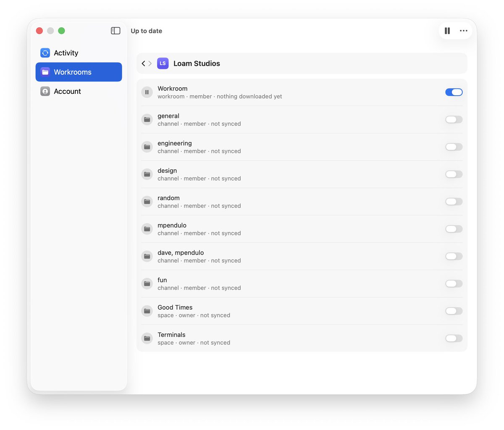
Task: Select the mpendulo channel name
Action: coord(172,225)
